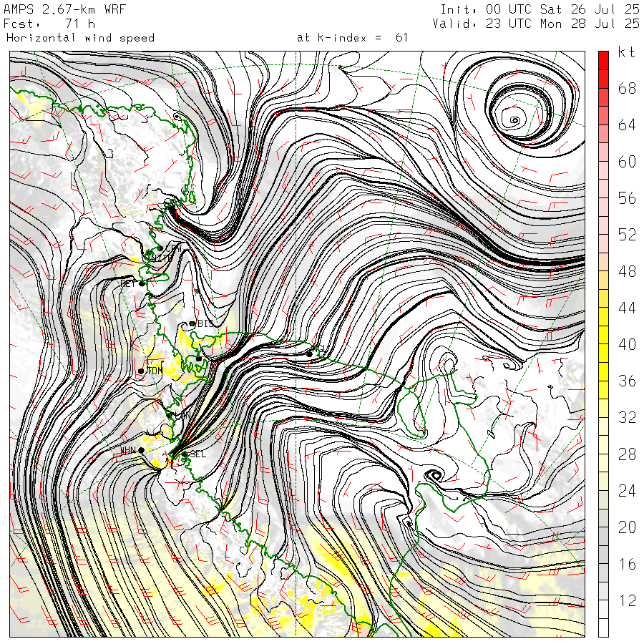Viewport: 644px width, 644px height.
Task: Select the 60 label on the color scale
Action: pyautogui.click(x=627, y=162)
